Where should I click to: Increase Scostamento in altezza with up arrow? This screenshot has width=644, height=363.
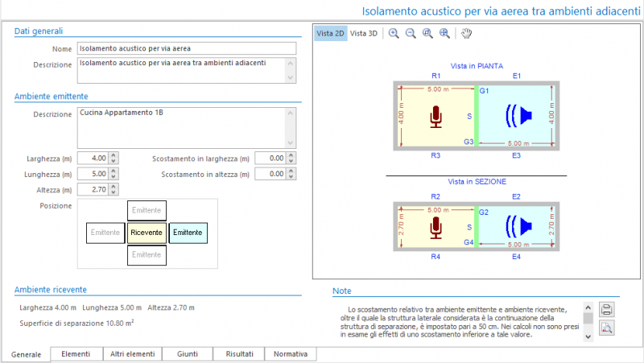[x=291, y=171]
